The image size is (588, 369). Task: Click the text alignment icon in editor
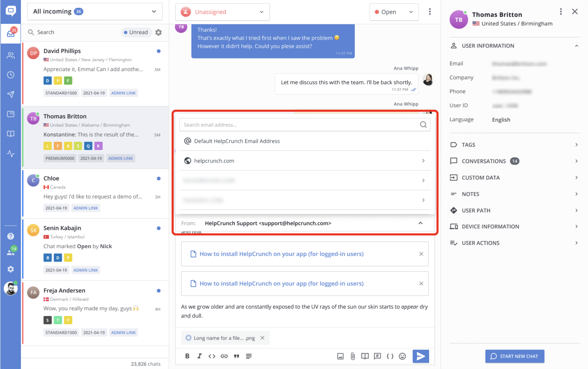tap(249, 356)
